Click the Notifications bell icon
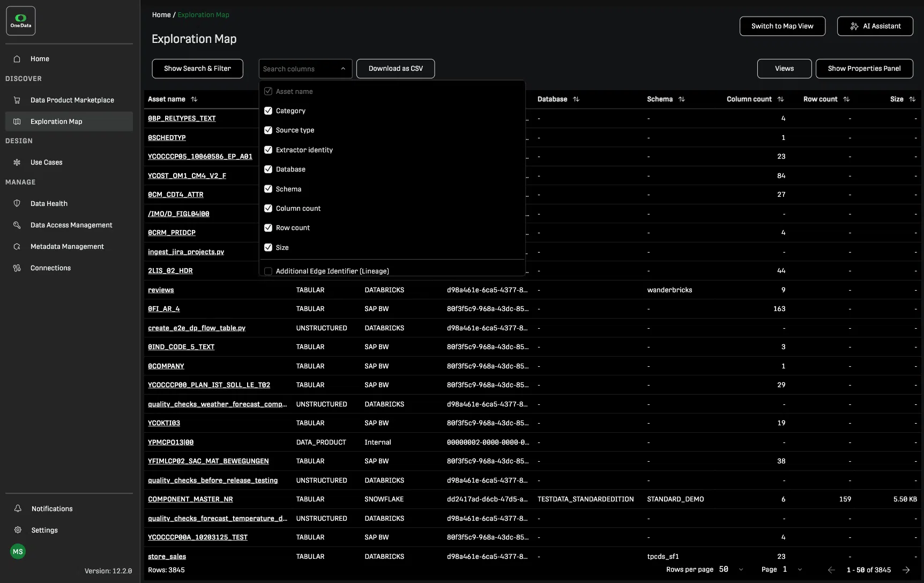This screenshot has width=924, height=583. (x=18, y=508)
